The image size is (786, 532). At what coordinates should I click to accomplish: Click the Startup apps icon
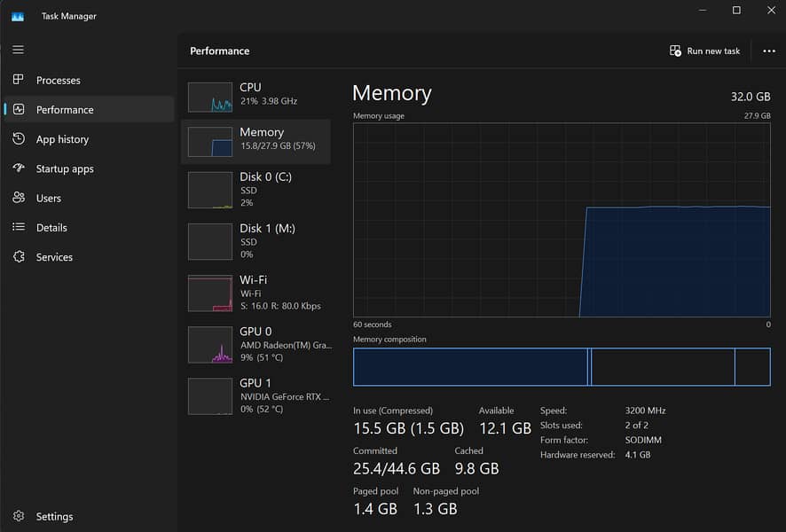point(19,168)
